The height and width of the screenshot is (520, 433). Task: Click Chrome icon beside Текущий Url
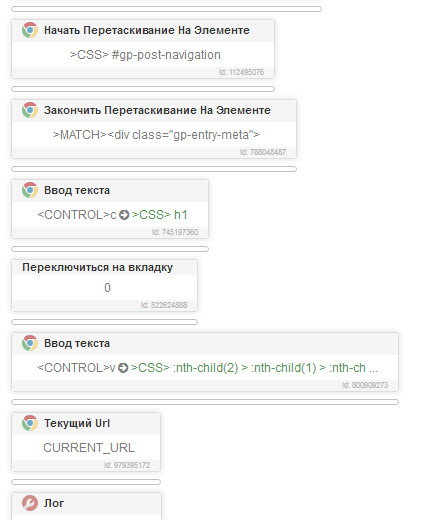(x=30, y=423)
